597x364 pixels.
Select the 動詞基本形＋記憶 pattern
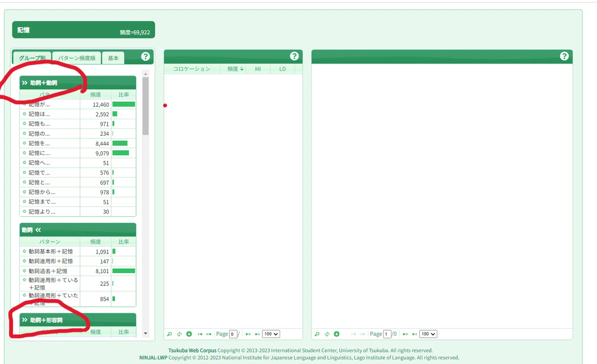pos(78,252)
